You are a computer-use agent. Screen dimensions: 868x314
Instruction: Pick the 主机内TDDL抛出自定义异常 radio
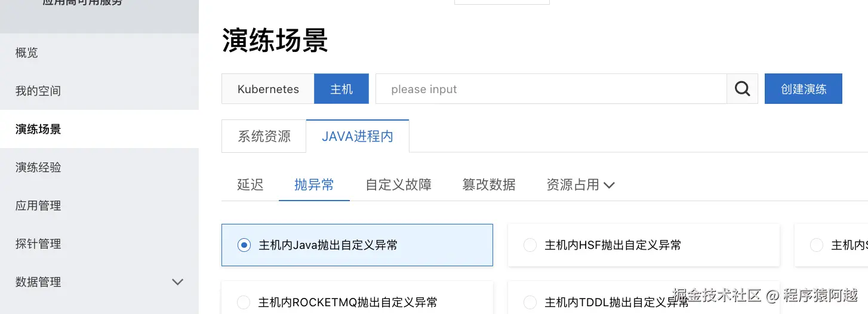(530, 302)
